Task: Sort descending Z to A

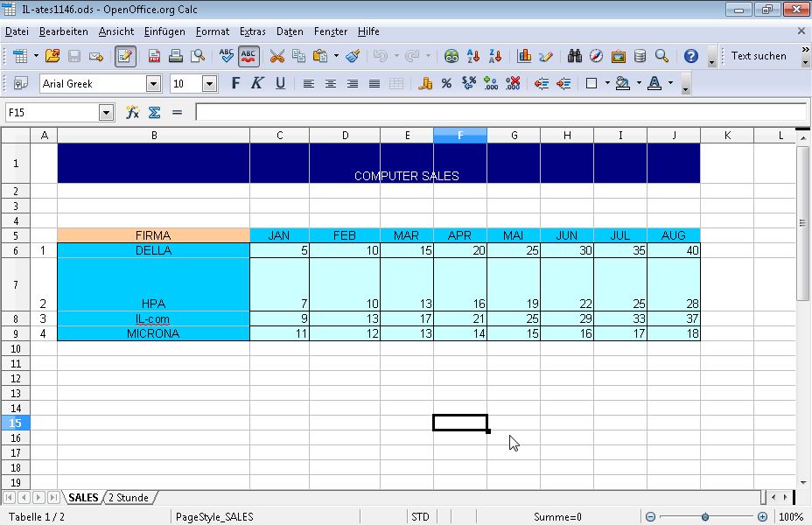Action: 494,56
